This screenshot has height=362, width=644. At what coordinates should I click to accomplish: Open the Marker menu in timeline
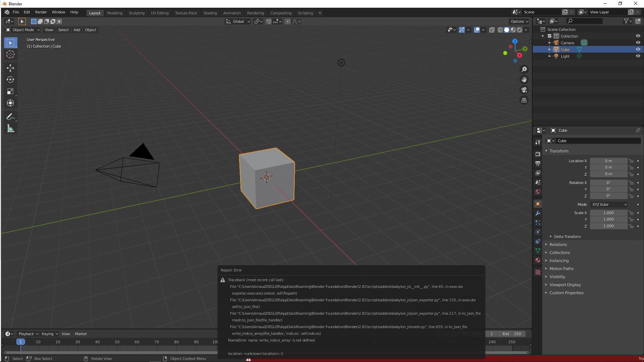click(x=81, y=334)
